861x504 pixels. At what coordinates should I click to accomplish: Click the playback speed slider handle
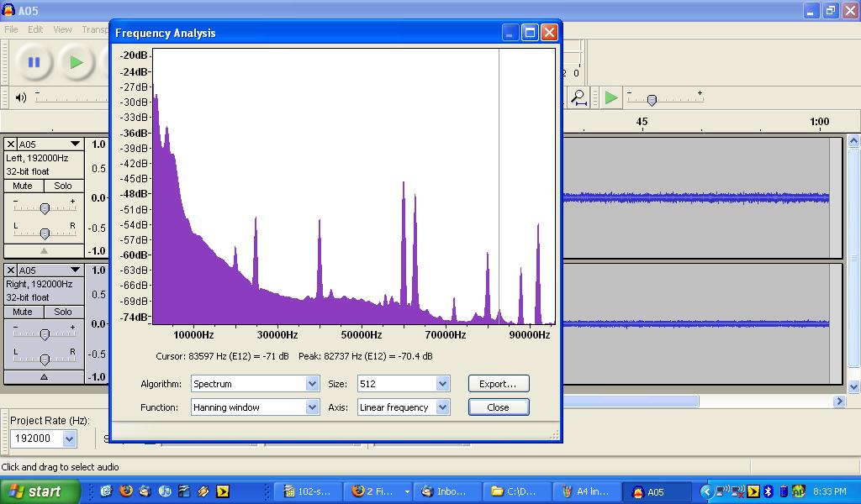point(651,100)
